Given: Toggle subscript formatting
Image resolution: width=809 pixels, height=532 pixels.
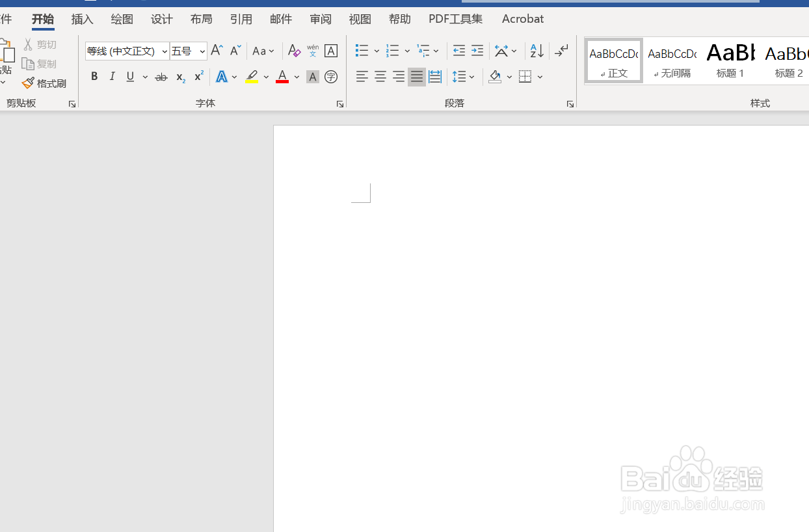Looking at the screenshot, I should coord(181,77).
